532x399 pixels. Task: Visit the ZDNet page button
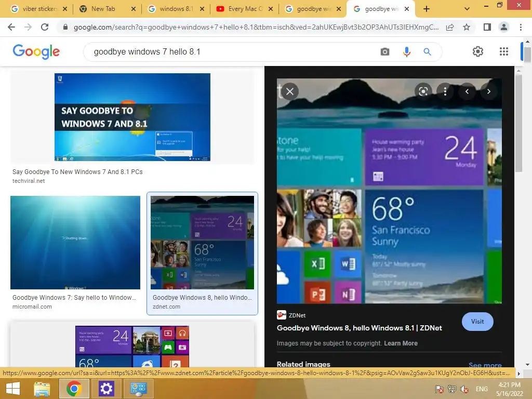coord(477,321)
